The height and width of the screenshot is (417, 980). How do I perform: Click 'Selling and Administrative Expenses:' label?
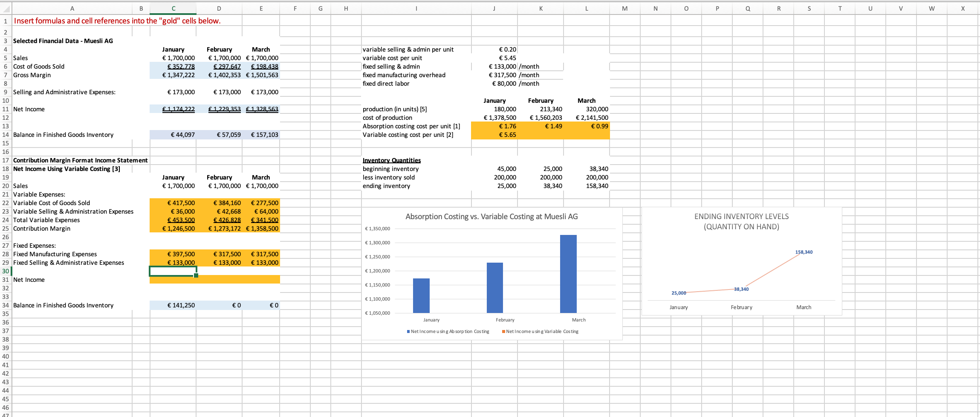pos(64,92)
